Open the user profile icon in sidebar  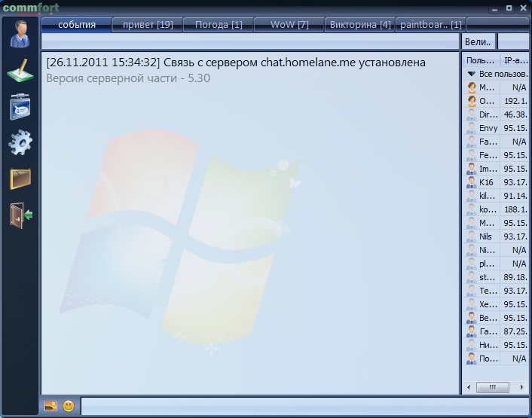tap(20, 35)
